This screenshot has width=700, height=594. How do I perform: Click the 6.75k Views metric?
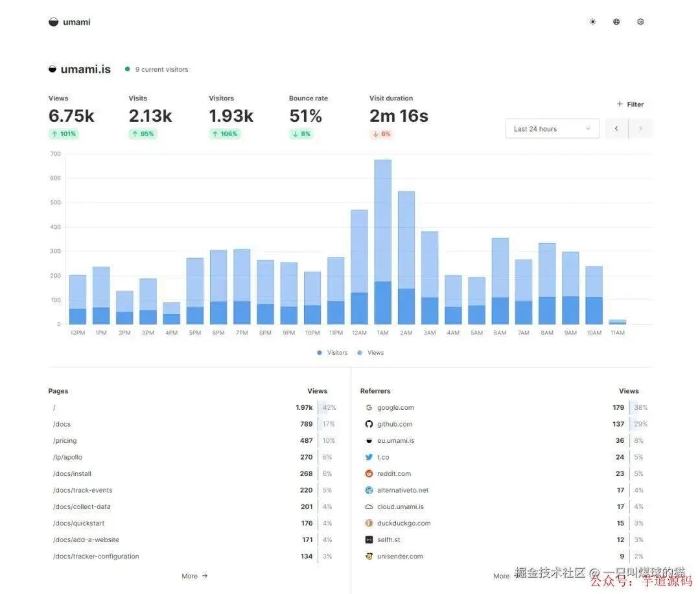[71, 116]
